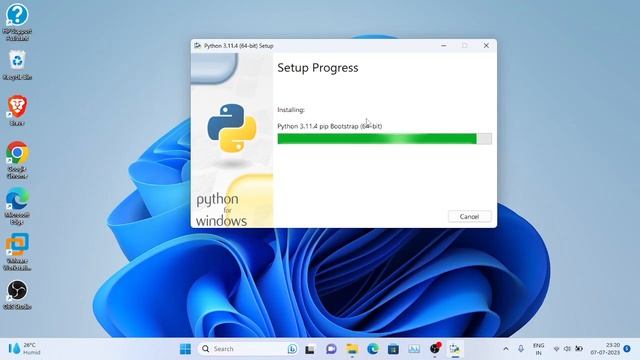Click the Python logo in the installer
Viewport: 640px width, 360px height.
tap(232, 128)
